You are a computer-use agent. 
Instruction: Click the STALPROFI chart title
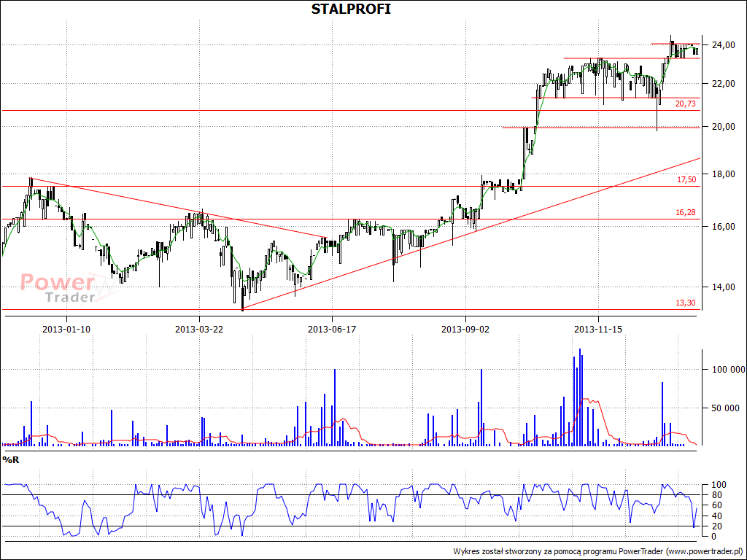tap(351, 9)
